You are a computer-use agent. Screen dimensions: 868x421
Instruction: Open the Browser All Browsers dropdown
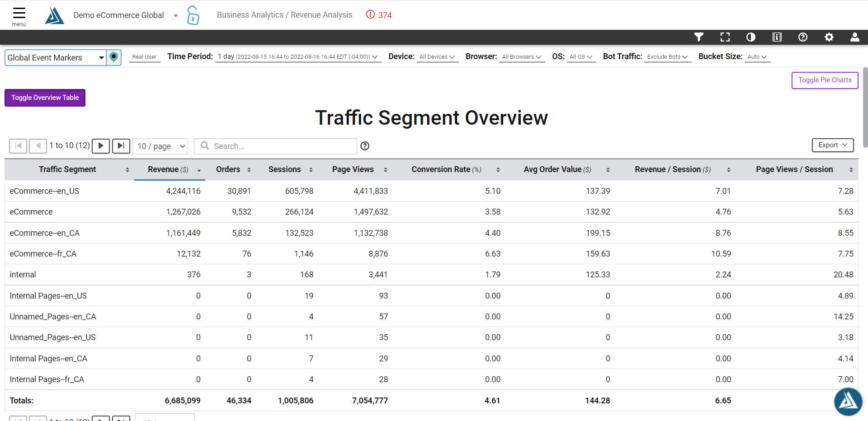pos(522,57)
